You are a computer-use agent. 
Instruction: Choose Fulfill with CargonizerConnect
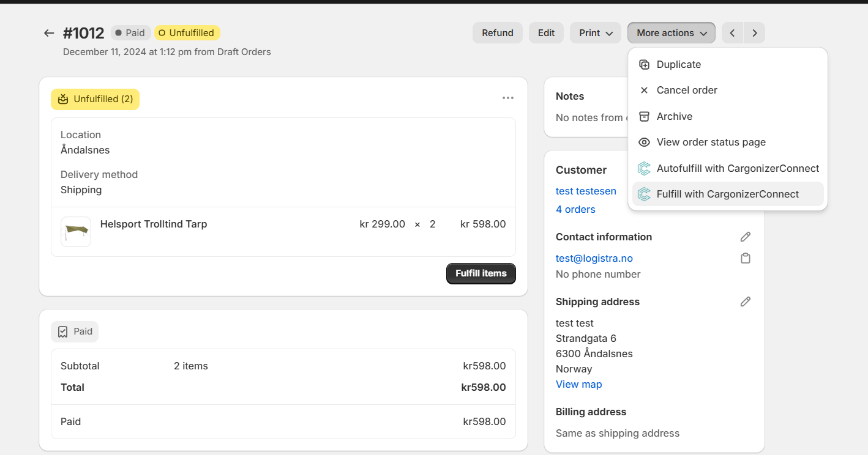point(727,194)
